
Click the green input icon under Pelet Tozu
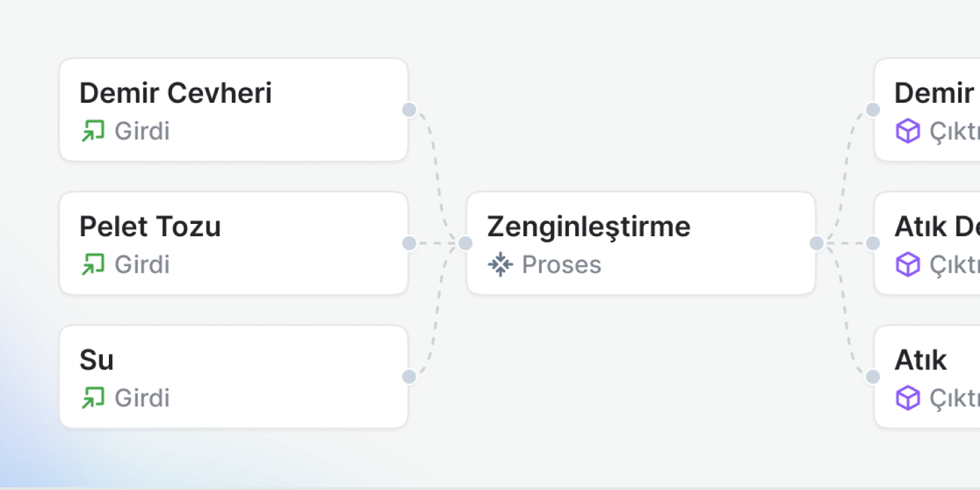click(93, 264)
